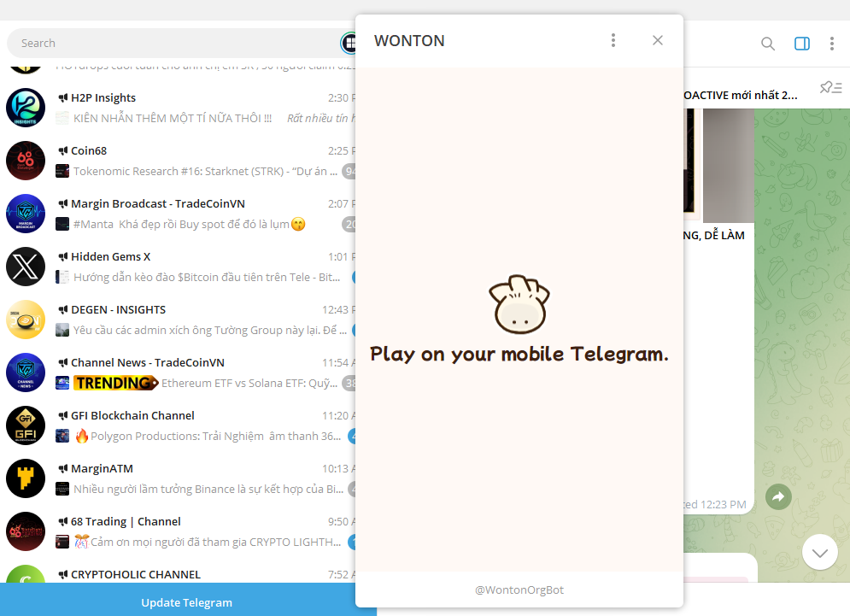Viewport: 850px width, 616px height.
Task: Click the round icon beside the Search bar
Action: [349, 43]
